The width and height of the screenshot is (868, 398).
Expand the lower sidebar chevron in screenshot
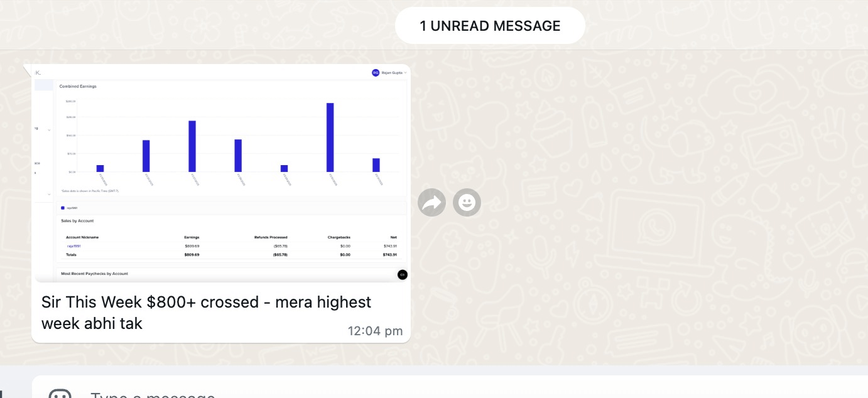pos(49,195)
